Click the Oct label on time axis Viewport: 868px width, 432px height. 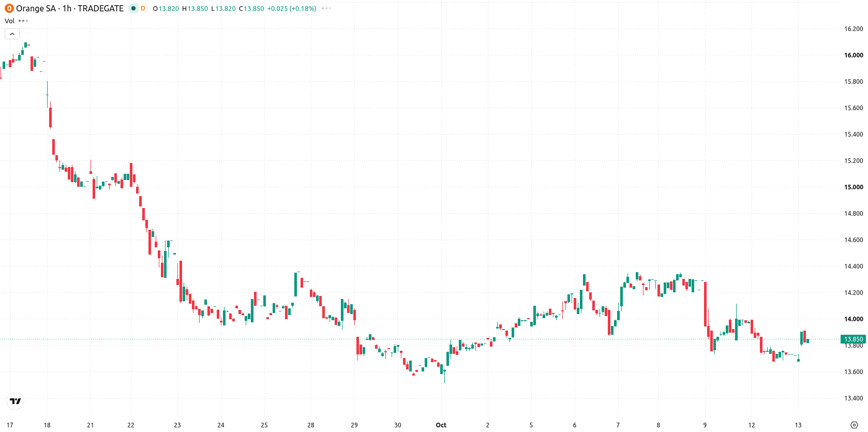441,425
